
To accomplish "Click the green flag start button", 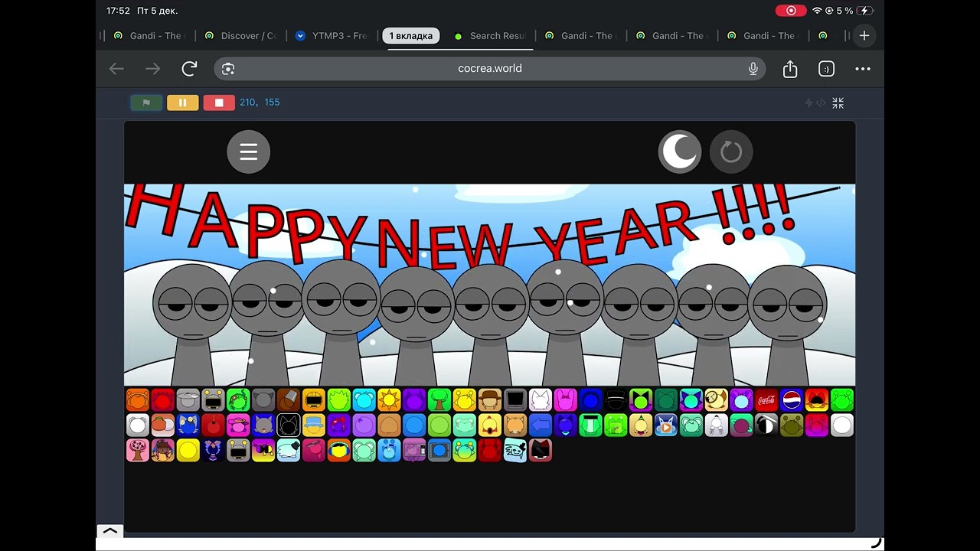I will [x=146, y=103].
